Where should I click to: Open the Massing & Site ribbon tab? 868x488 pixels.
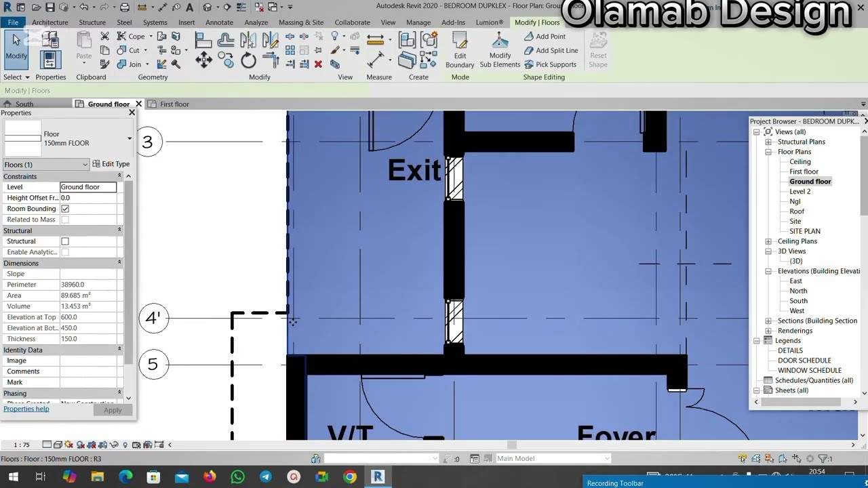301,22
